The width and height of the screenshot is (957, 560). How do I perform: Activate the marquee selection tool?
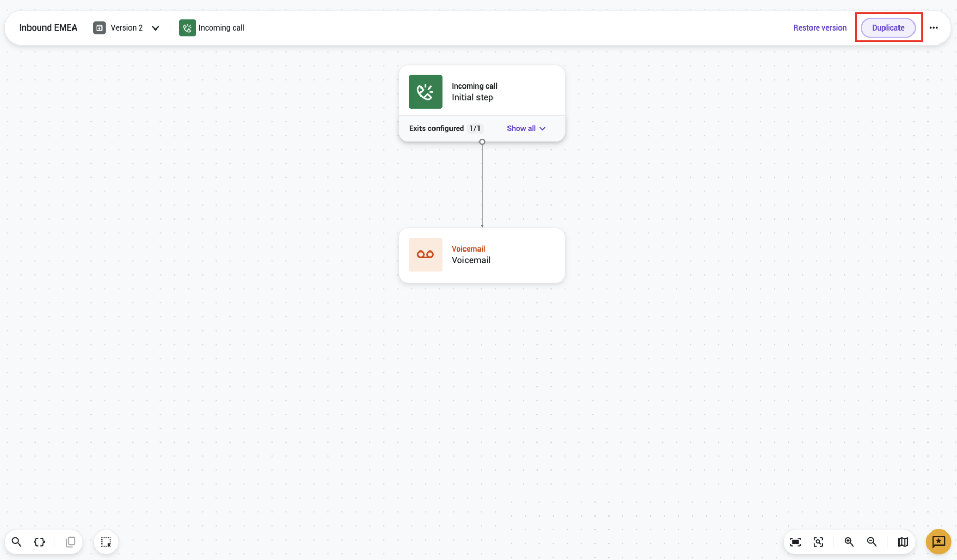coord(106,542)
